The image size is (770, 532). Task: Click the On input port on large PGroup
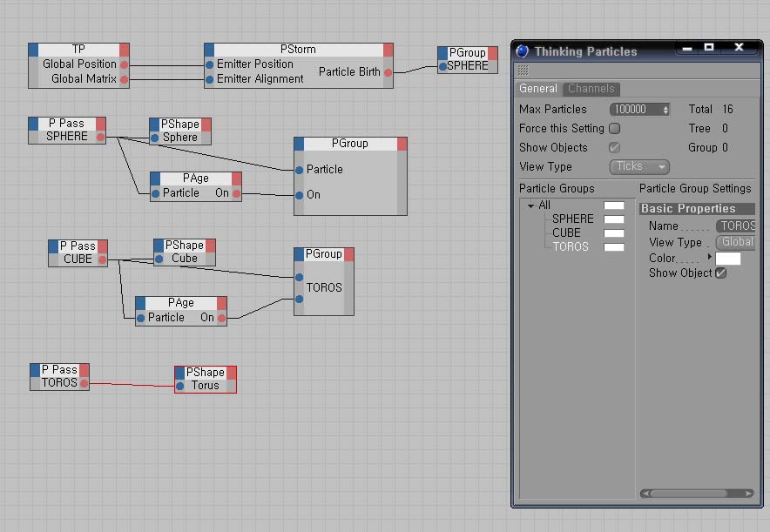pos(299,195)
